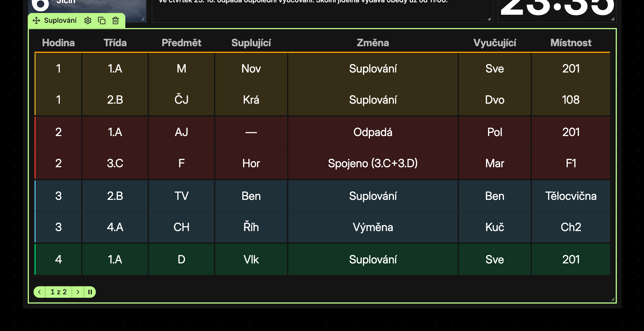Viewport: 644px width, 331px height.
Task: Go to next page of substitutions
Action: (78, 292)
